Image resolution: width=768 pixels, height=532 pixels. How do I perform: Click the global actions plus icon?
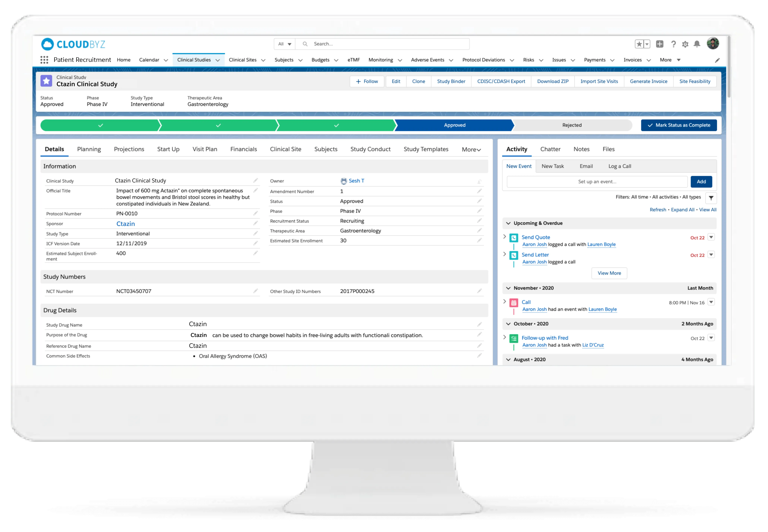click(x=659, y=44)
